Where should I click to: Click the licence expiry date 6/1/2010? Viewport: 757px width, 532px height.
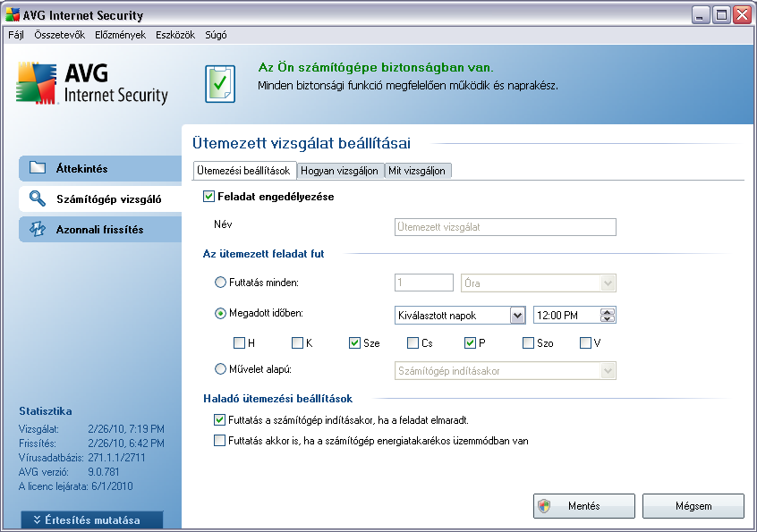pos(112,486)
